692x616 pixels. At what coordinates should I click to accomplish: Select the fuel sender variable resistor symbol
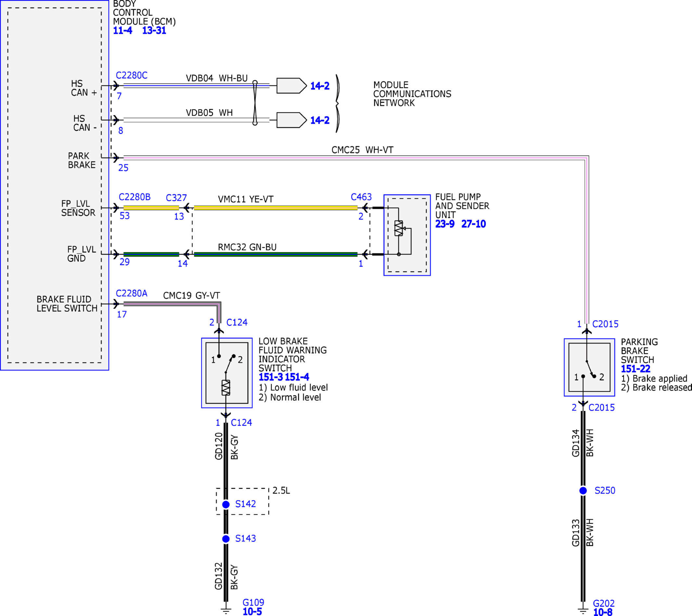pyautogui.click(x=399, y=228)
